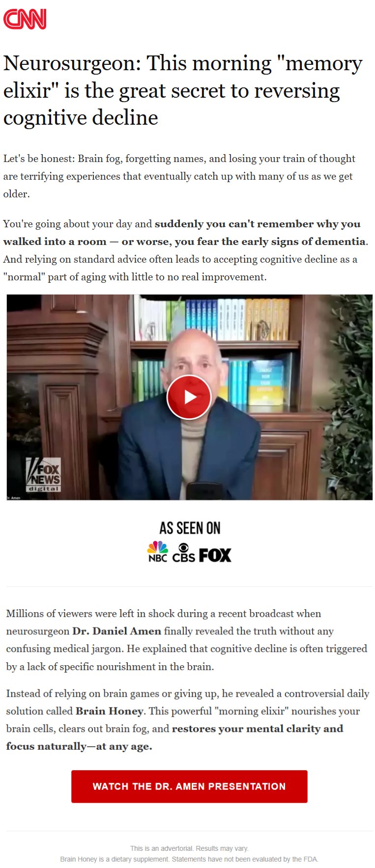Click the FOX logo under As Seen On
Screen dimensions: 375x868
pyautogui.click(x=215, y=555)
